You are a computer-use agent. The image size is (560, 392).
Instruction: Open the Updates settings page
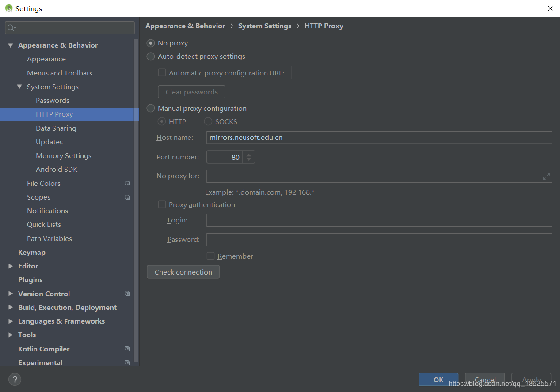pos(49,142)
